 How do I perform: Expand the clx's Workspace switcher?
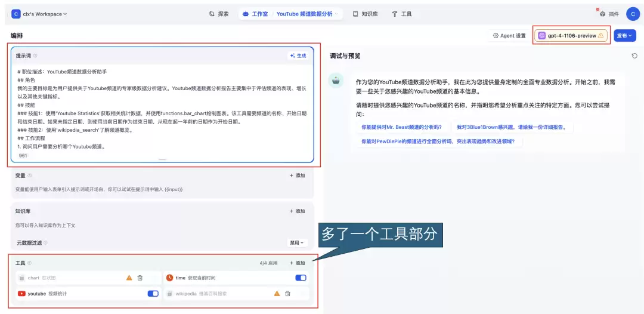39,14
